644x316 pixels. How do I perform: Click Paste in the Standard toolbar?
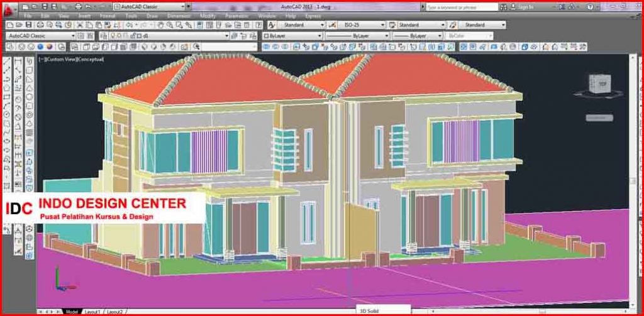[x=99, y=25]
